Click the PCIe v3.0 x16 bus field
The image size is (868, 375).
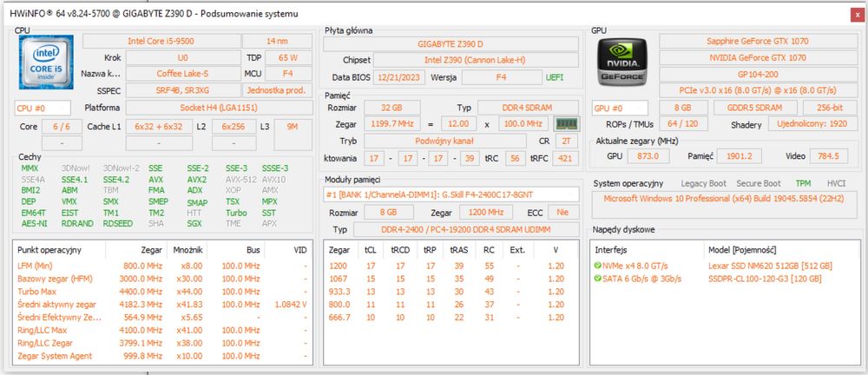(x=757, y=89)
